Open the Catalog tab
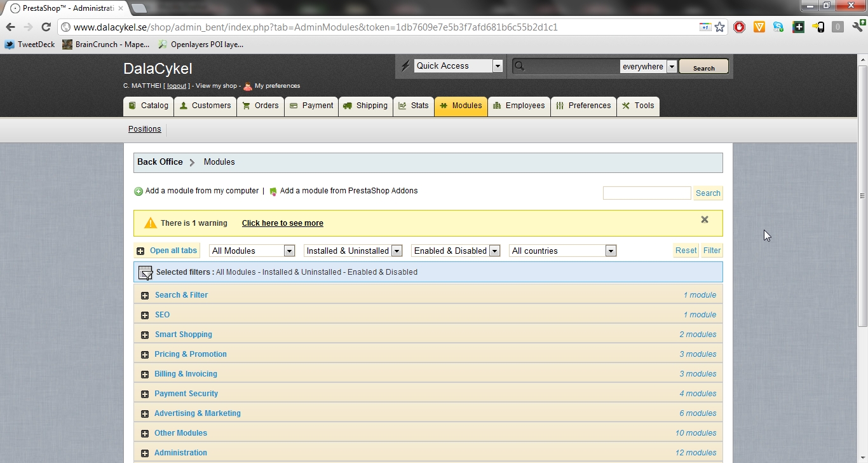868x463 pixels. point(148,106)
